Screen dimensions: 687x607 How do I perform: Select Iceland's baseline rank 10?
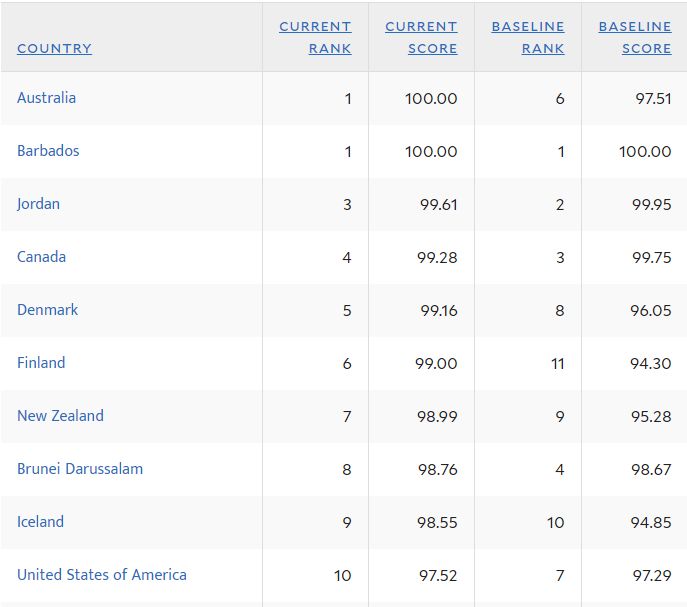click(x=556, y=523)
